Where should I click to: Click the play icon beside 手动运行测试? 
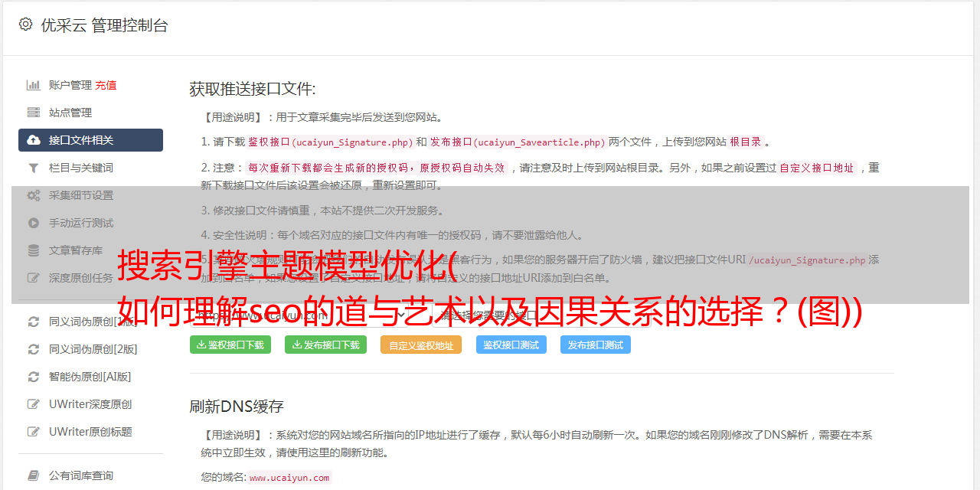click(34, 223)
